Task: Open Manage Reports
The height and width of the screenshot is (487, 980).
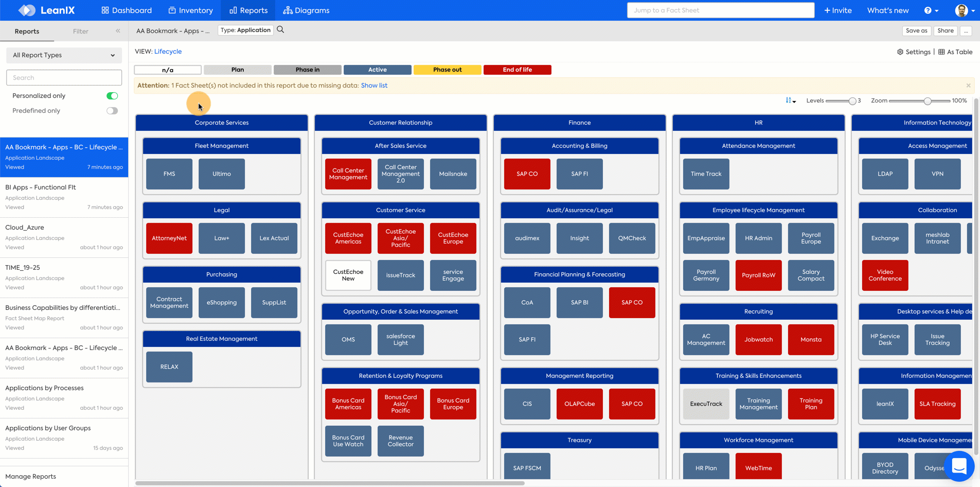Action: pyautogui.click(x=30, y=477)
